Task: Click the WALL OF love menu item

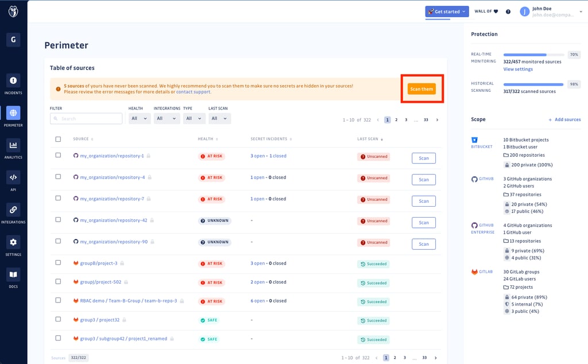Action: pos(486,11)
